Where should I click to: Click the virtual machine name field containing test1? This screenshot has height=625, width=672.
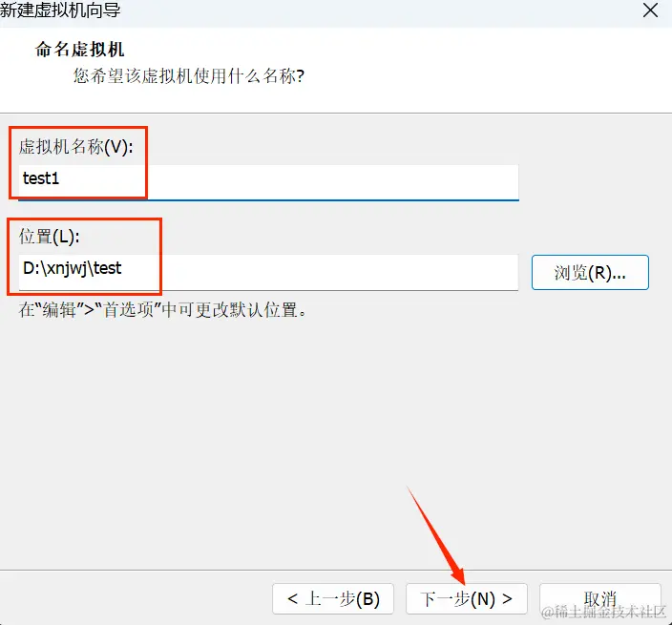(x=268, y=182)
